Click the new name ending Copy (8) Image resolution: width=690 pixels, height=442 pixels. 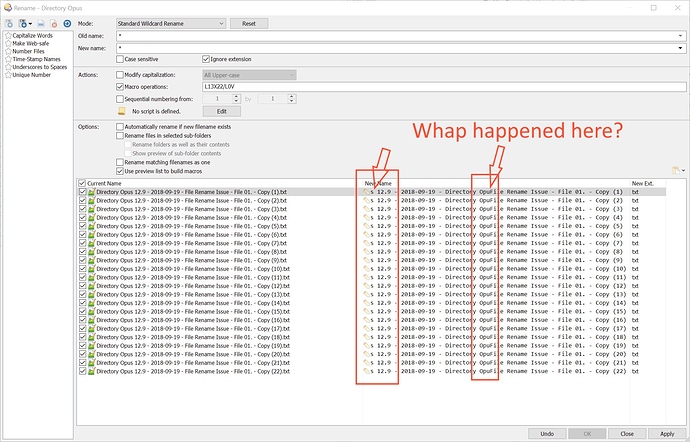497,252
